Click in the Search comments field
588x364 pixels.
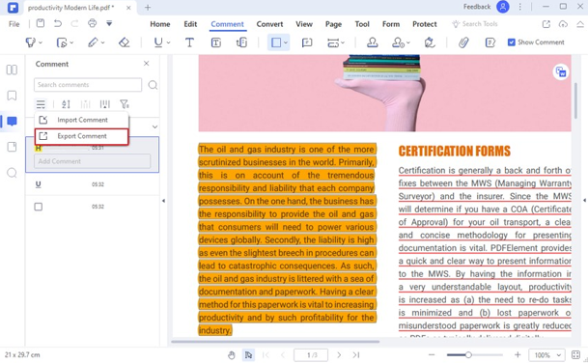(88, 85)
